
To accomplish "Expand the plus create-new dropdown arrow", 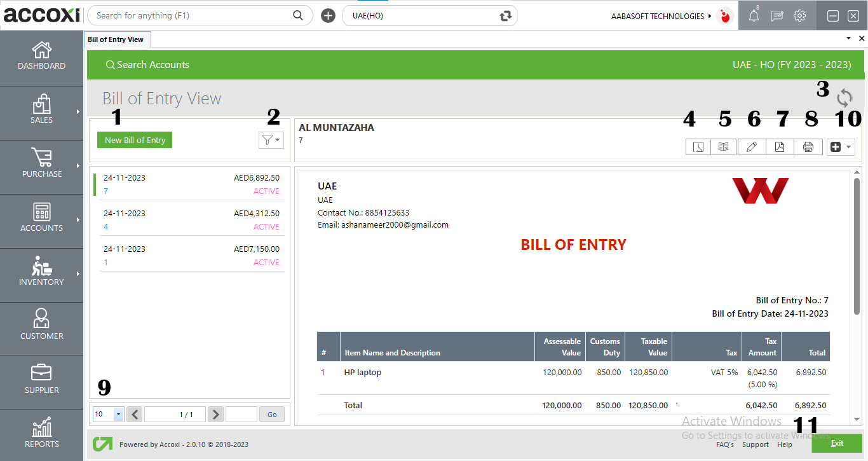I will [x=848, y=146].
